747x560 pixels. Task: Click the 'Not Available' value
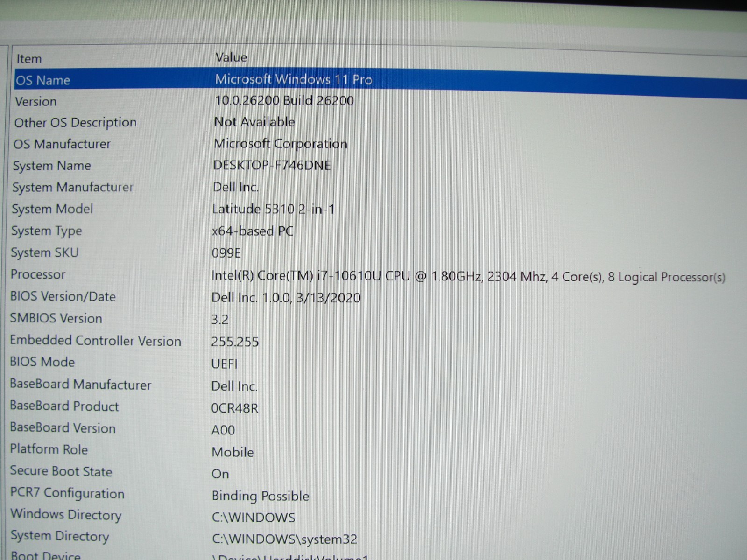[254, 122]
